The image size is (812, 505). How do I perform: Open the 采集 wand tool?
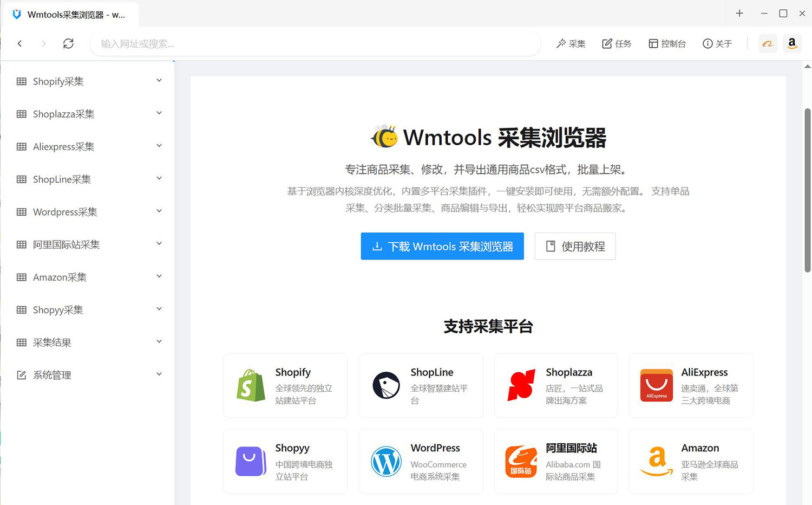571,43
